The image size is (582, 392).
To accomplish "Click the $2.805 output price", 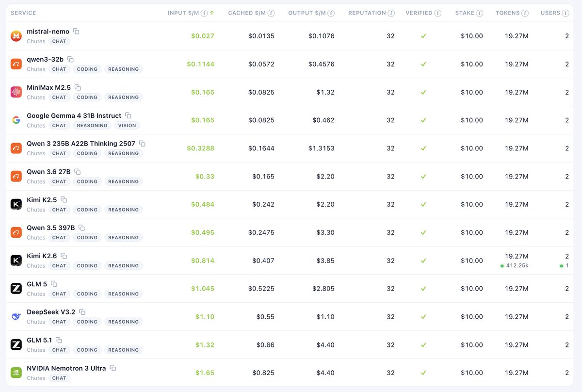I will [323, 289].
